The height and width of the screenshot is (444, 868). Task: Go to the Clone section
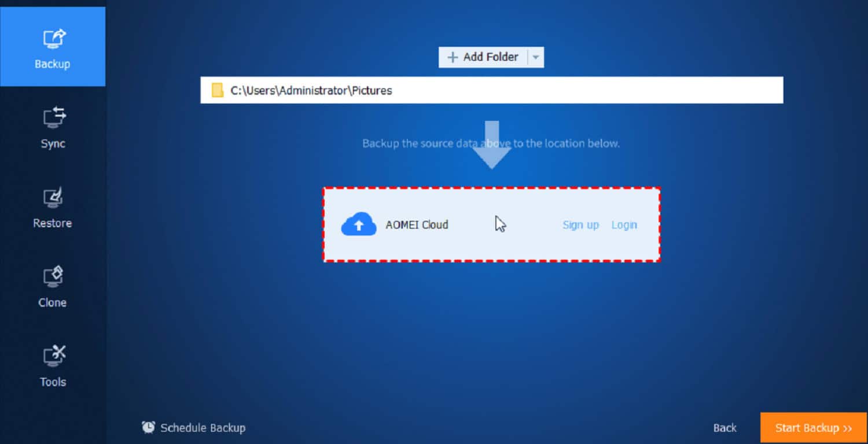52,286
